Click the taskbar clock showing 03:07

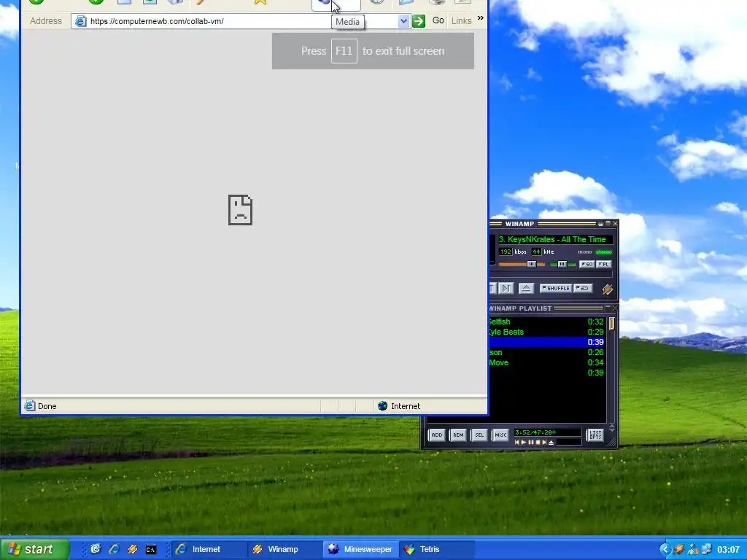(729, 550)
